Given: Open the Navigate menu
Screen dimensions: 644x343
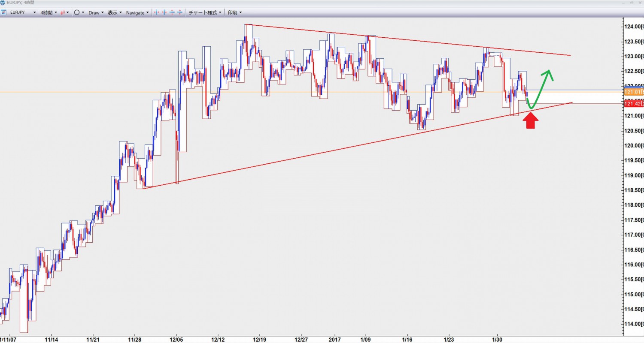Looking at the screenshot, I should click(x=137, y=12).
